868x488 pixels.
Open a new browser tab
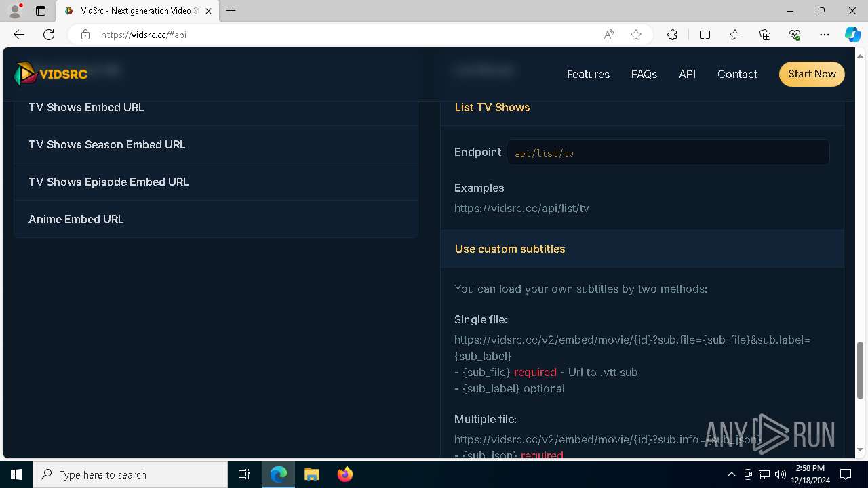click(x=231, y=11)
